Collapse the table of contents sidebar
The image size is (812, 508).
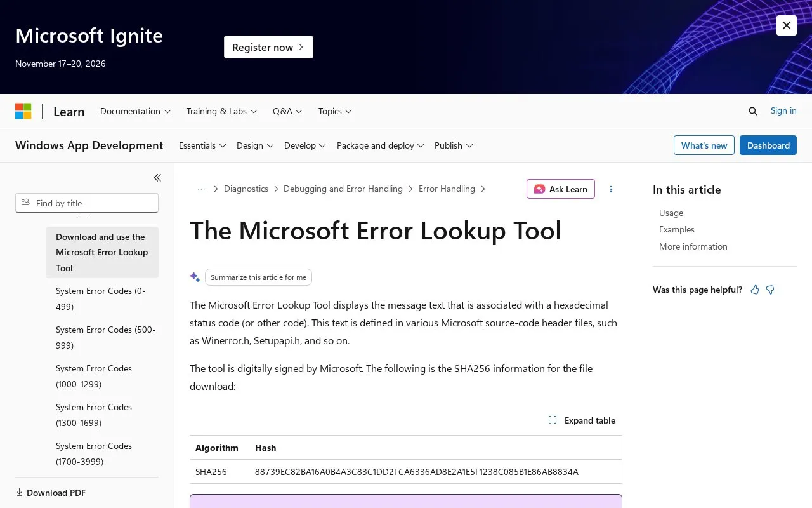click(157, 178)
